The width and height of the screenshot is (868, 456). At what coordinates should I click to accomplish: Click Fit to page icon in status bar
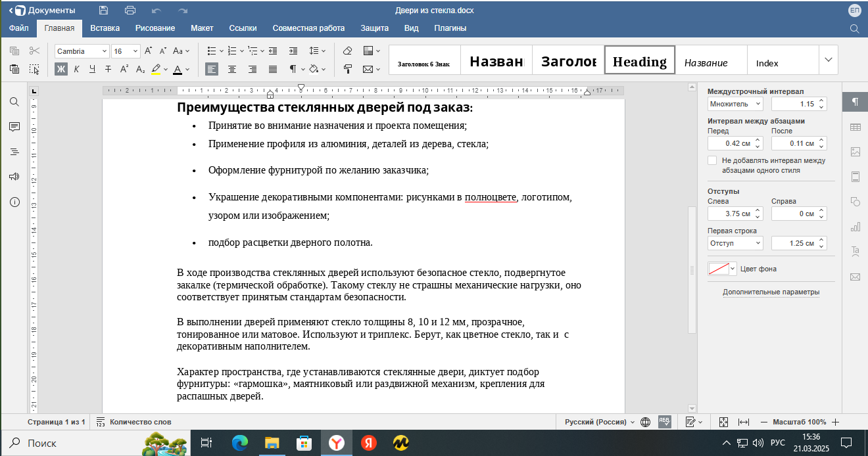point(723,422)
